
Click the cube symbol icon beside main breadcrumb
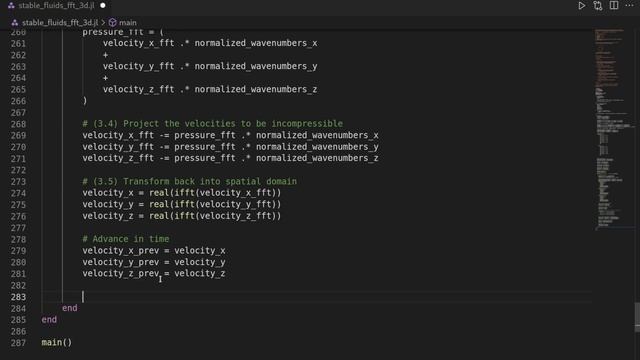pos(113,22)
